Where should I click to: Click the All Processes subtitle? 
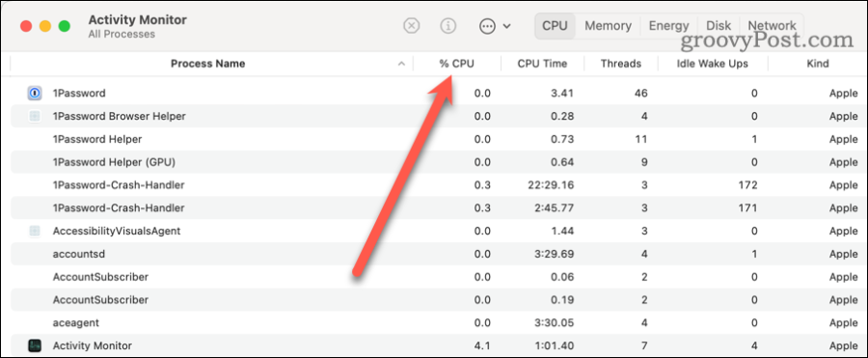(x=122, y=35)
